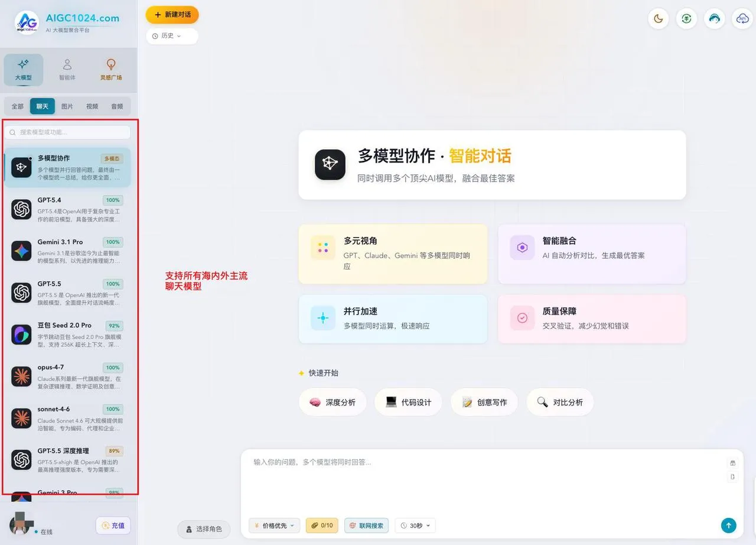Switch to the 视频 filter tab

click(92, 106)
